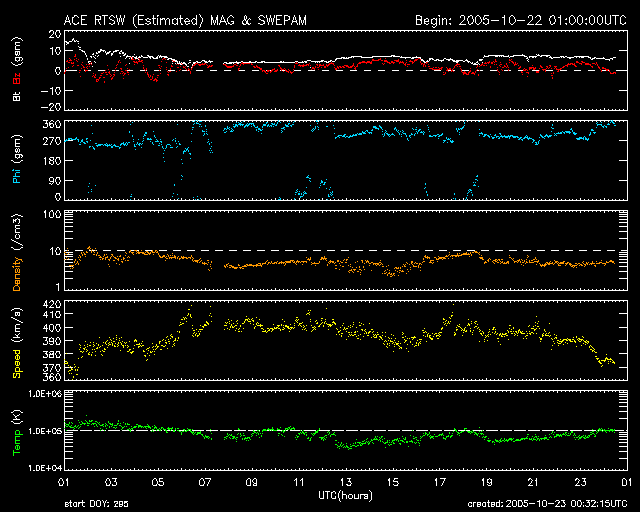Click the green "Temp (K)" axis label
This screenshot has width=640, height=512.
(x=17, y=433)
